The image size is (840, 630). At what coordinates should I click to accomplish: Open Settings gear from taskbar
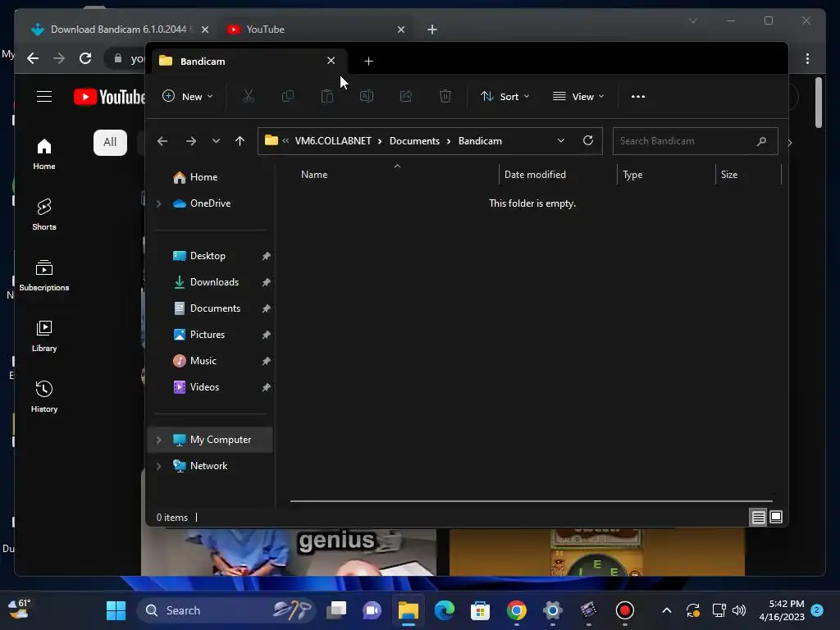pyautogui.click(x=552, y=610)
